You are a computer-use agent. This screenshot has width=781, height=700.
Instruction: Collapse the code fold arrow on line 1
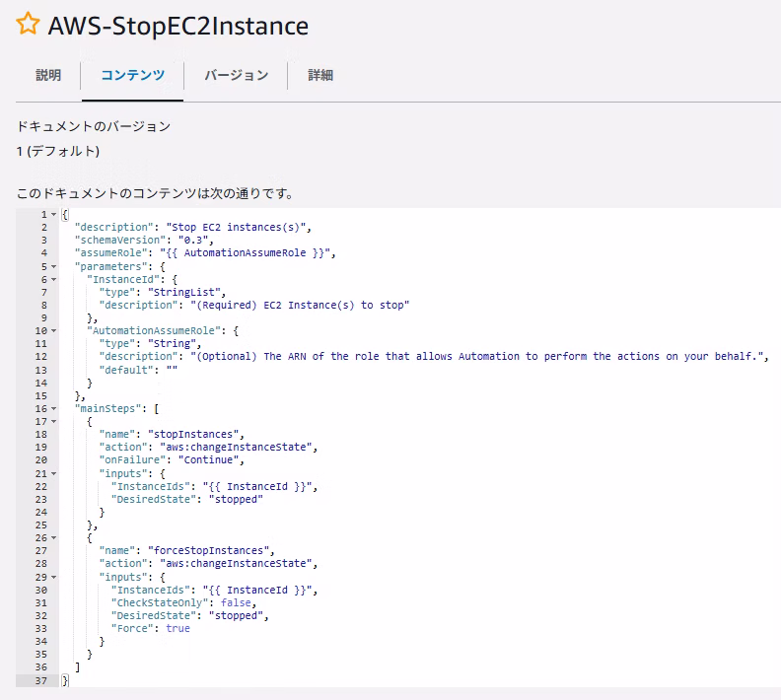[54, 215]
